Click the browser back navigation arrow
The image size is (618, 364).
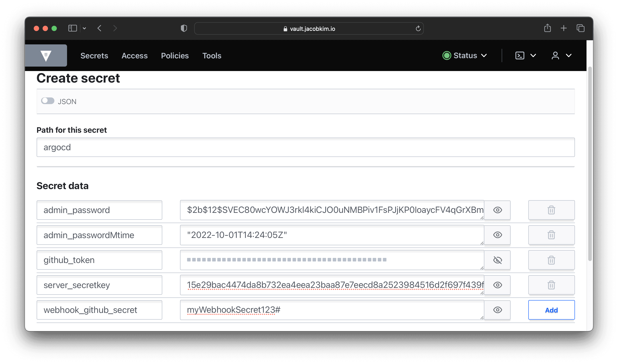pyautogui.click(x=99, y=28)
